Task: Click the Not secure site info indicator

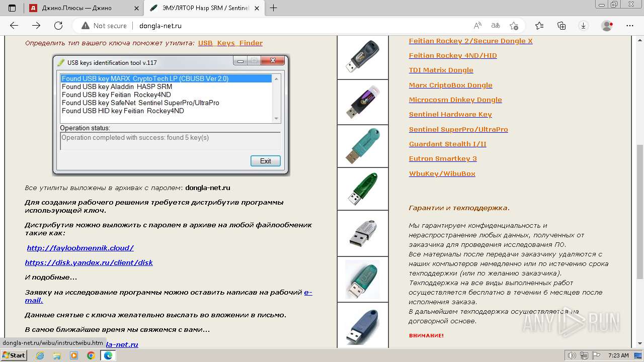Action: 104,26
